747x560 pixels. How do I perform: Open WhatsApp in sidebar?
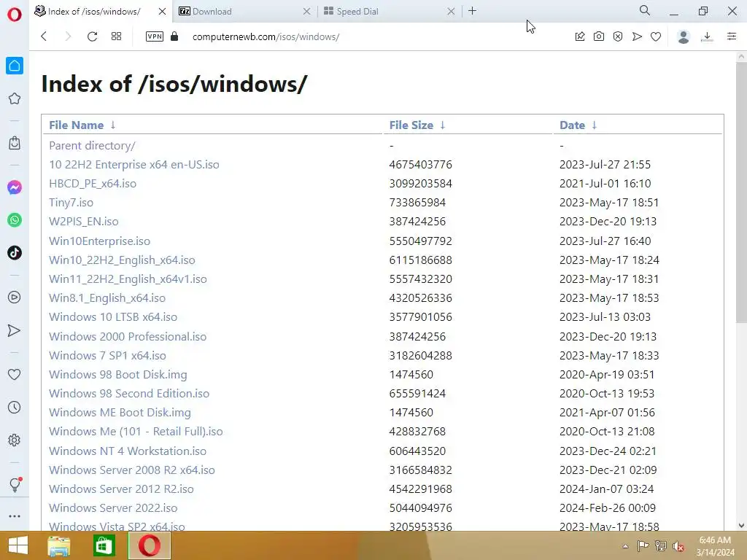tap(15, 220)
